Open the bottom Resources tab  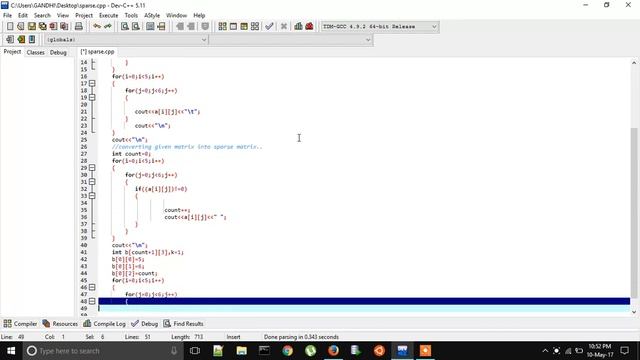coord(60,324)
